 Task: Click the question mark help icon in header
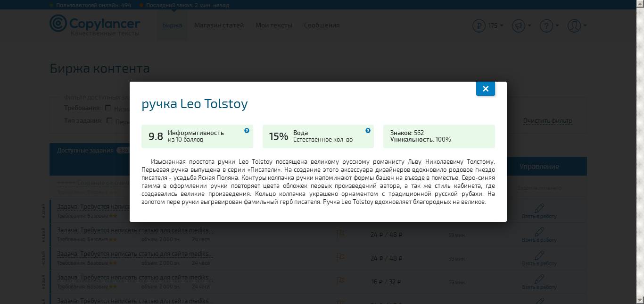(x=546, y=25)
